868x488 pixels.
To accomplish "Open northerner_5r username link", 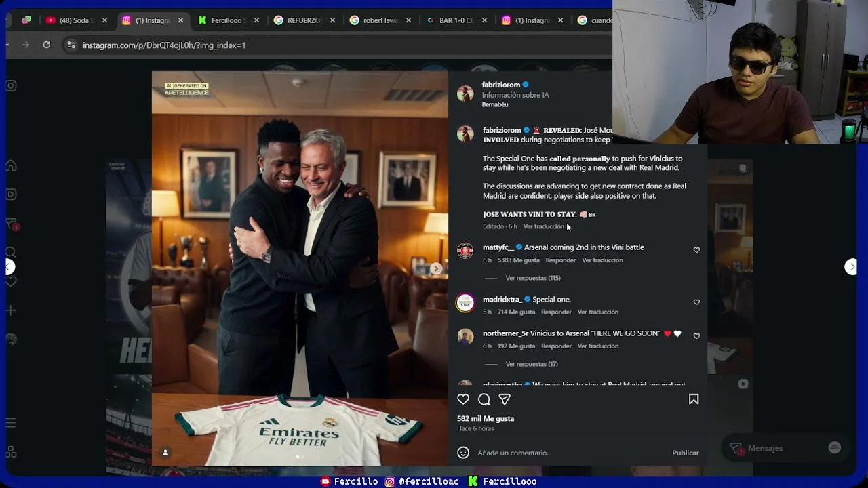I will (505, 333).
